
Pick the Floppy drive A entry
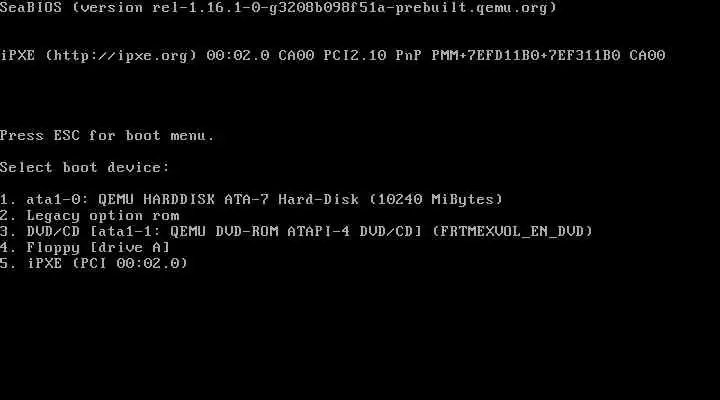85,248
